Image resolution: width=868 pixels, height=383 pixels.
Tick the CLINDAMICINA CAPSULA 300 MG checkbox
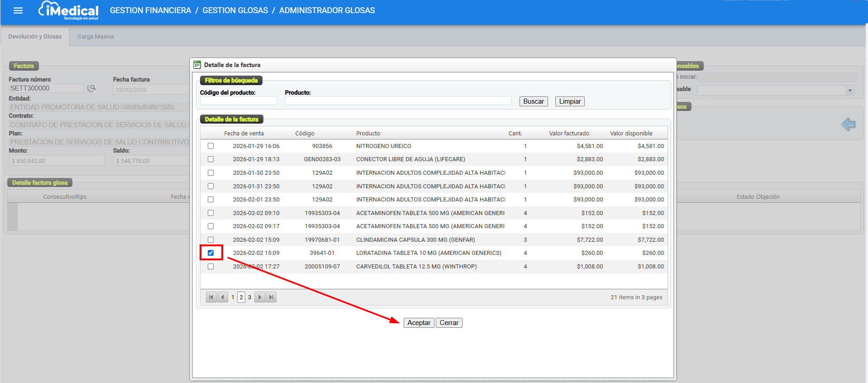pos(211,240)
